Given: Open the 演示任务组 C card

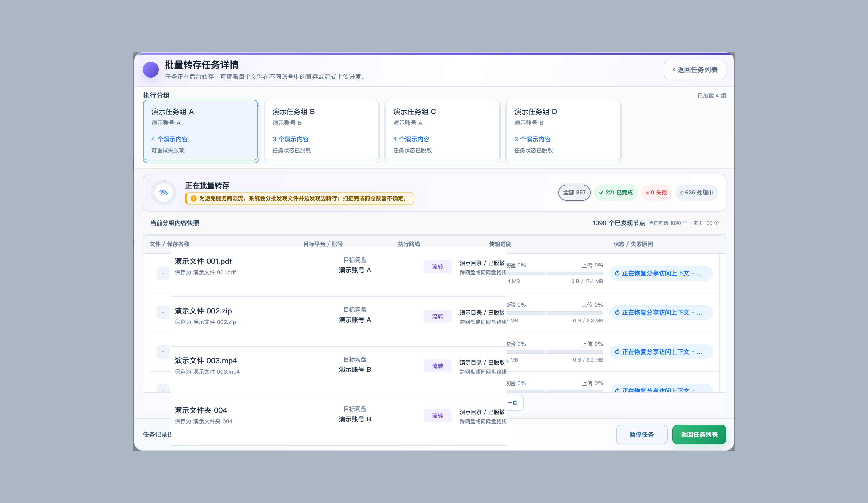Looking at the screenshot, I should (442, 130).
